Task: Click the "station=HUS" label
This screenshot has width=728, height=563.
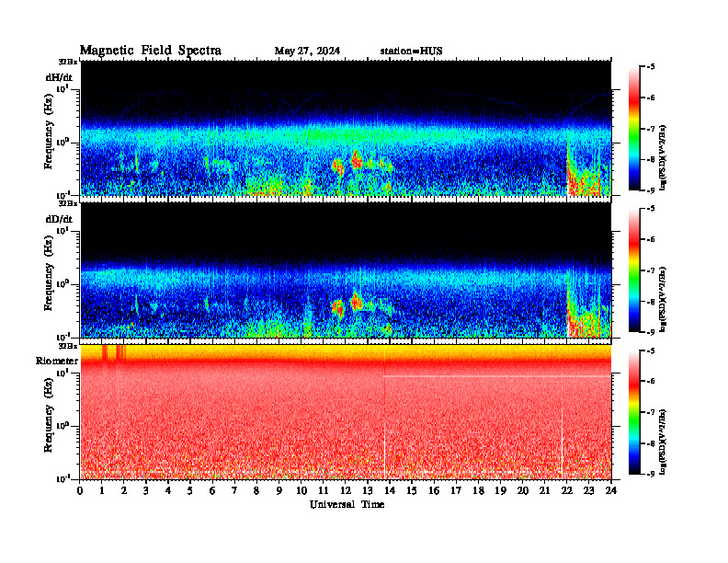Action: click(x=411, y=51)
